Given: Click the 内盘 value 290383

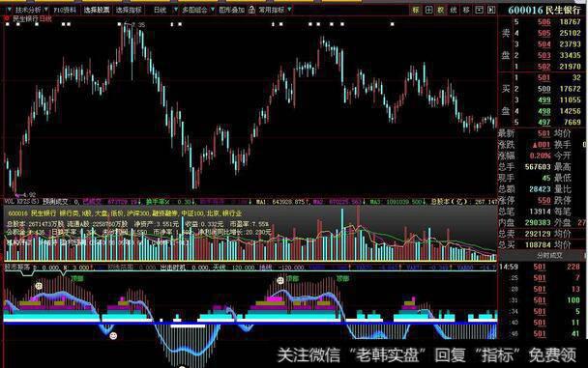Looking at the screenshot, I should pos(538,223).
